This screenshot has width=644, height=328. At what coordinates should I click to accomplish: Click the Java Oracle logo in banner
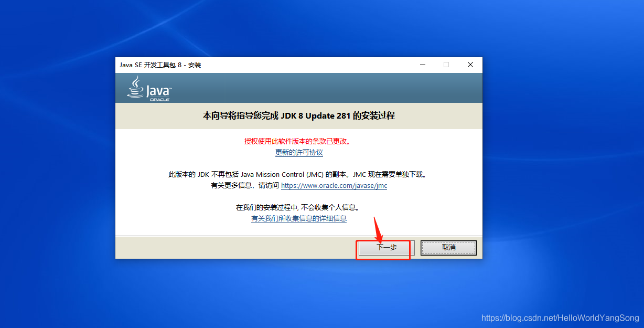(x=149, y=89)
